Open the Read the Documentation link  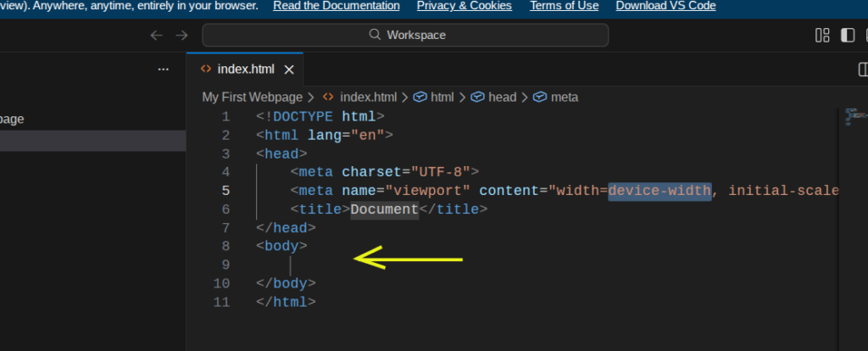click(x=337, y=6)
